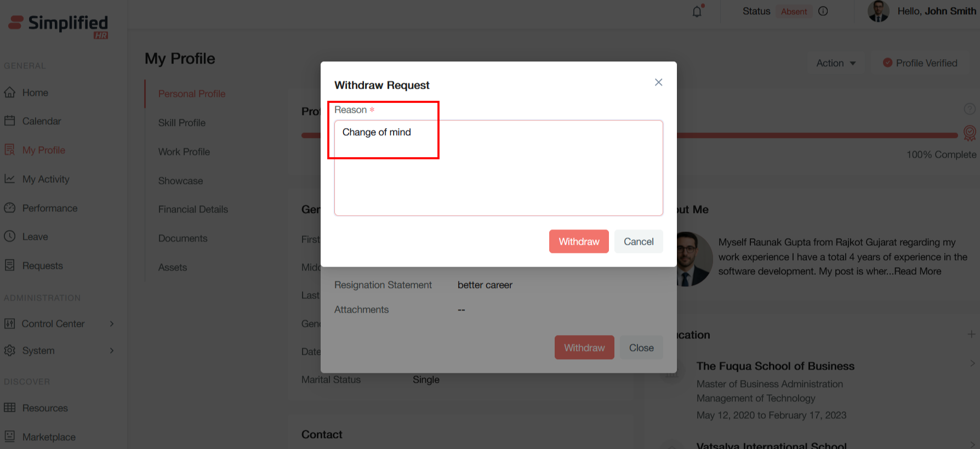Expand the System submenu chevron
The height and width of the screenshot is (449, 980).
(112, 350)
